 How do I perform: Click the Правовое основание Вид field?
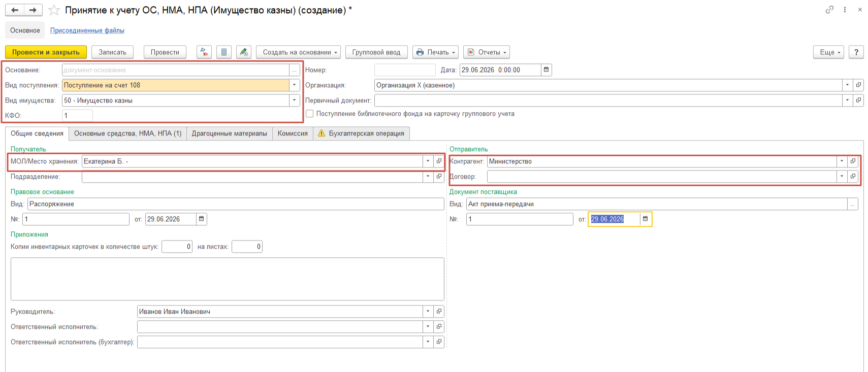[236, 204]
